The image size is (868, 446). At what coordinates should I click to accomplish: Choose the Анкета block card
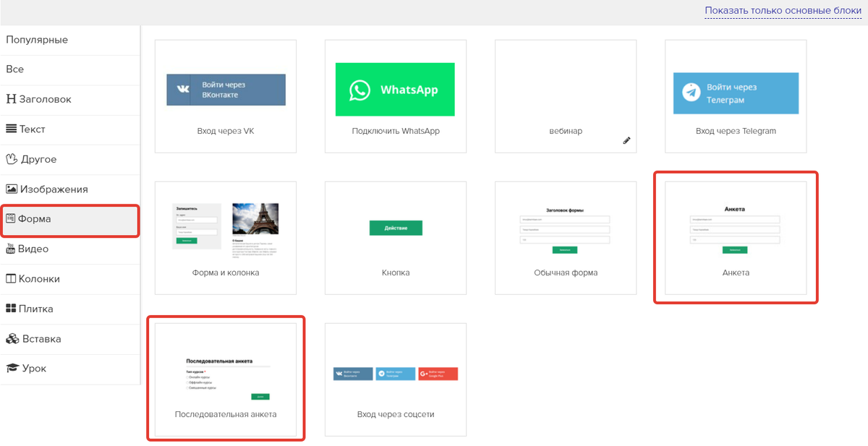pyautogui.click(x=736, y=238)
